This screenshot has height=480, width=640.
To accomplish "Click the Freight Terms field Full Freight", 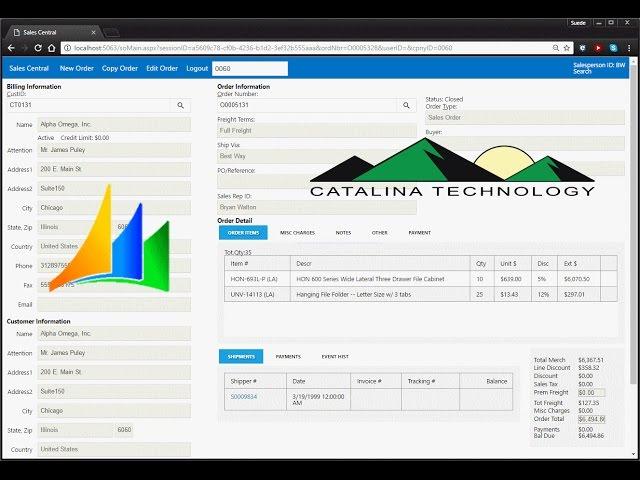I will [x=317, y=131].
